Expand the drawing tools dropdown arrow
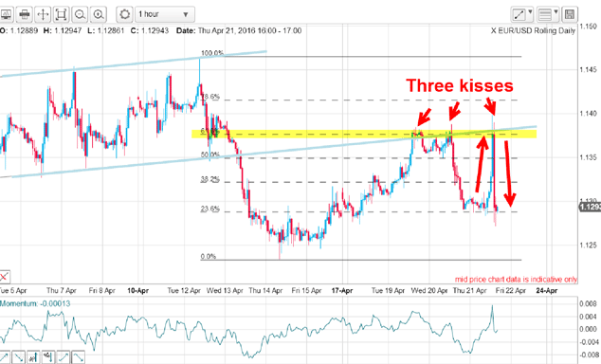The height and width of the screenshot is (364, 601). (530, 12)
